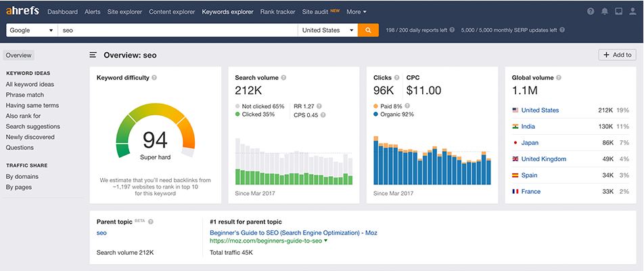The width and height of the screenshot is (644, 271).
Task: Toggle the hamburger menu beside Overview title
Action: [x=93, y=55]
